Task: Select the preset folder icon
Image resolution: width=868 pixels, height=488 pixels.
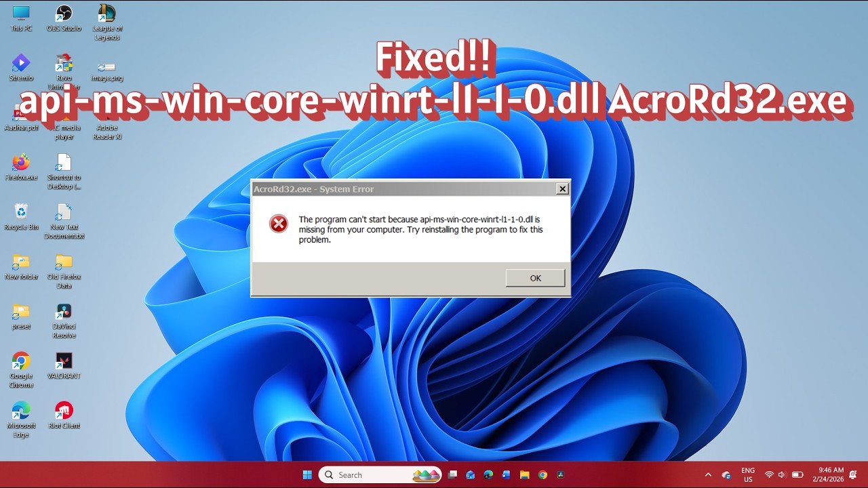Action: pyautogui.click(x=21, y=316)
